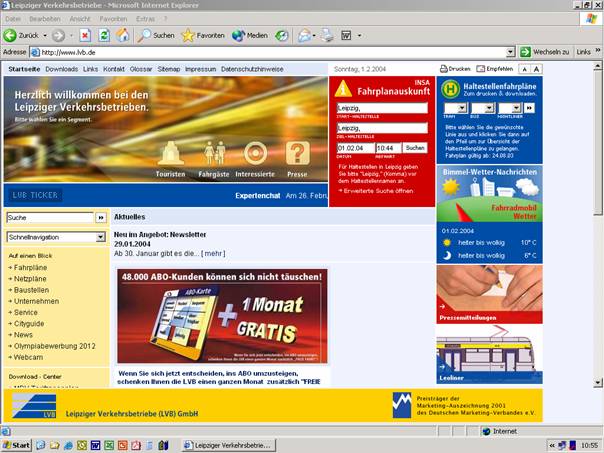The width and height of the screenshot is (604, 453).
Task: Open the Ansicht menu
Action: [x=80, y=19]
